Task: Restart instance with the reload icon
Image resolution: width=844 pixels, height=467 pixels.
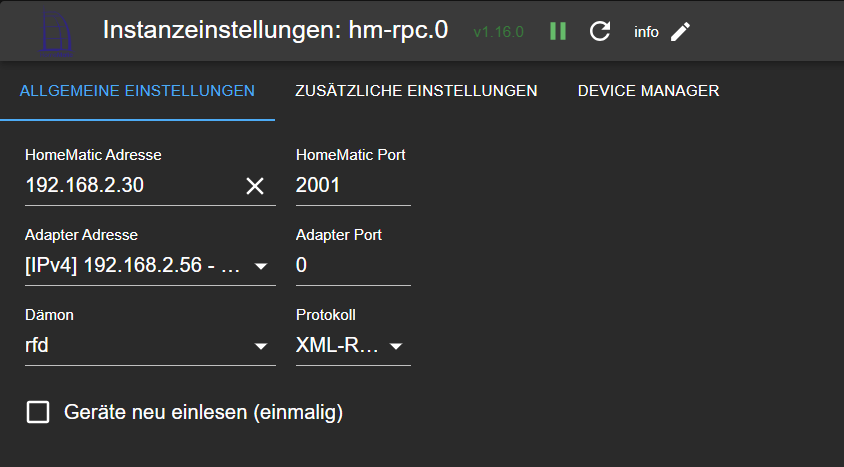Action: (600, 31)
